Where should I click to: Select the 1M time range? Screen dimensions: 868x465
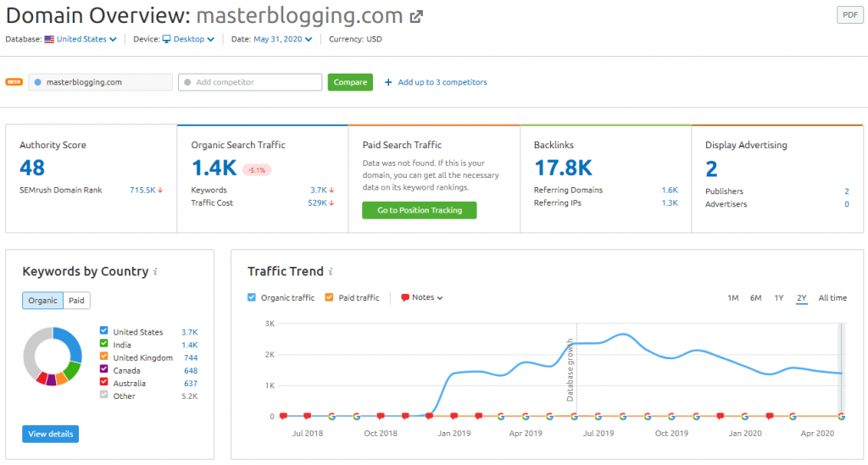[x=733, y=298]
